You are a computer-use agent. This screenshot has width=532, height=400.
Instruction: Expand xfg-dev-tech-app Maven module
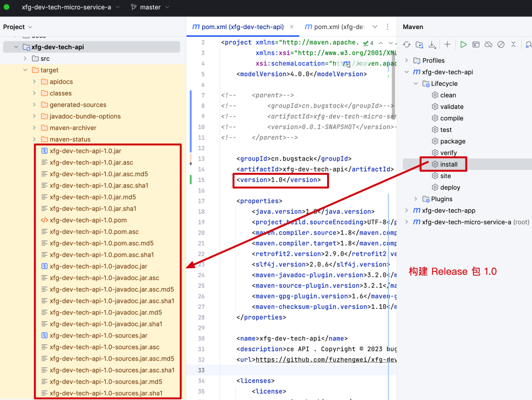407,210
